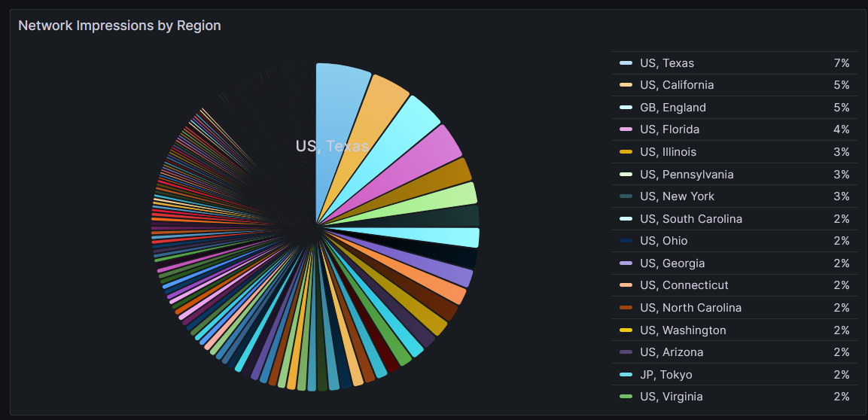Click the US, Illinois legend color swatch
Screen dimensions: 868x420
626,152
